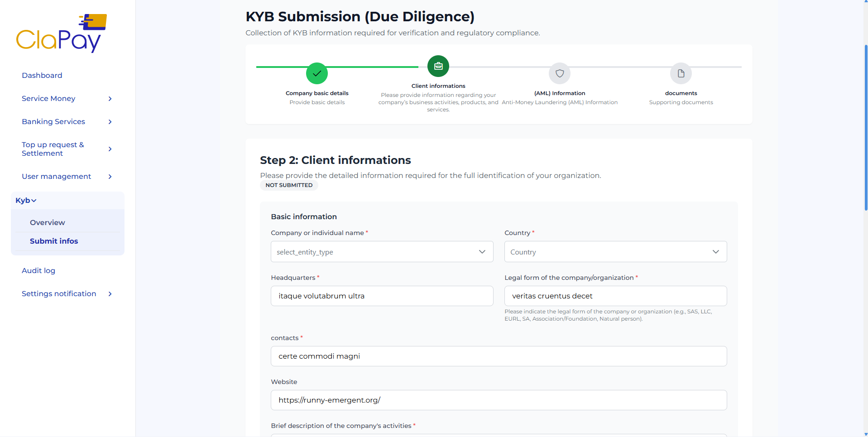Open the Audit log page
The height and width of the screenshot is (437, 868).
(x=38, y=270)
